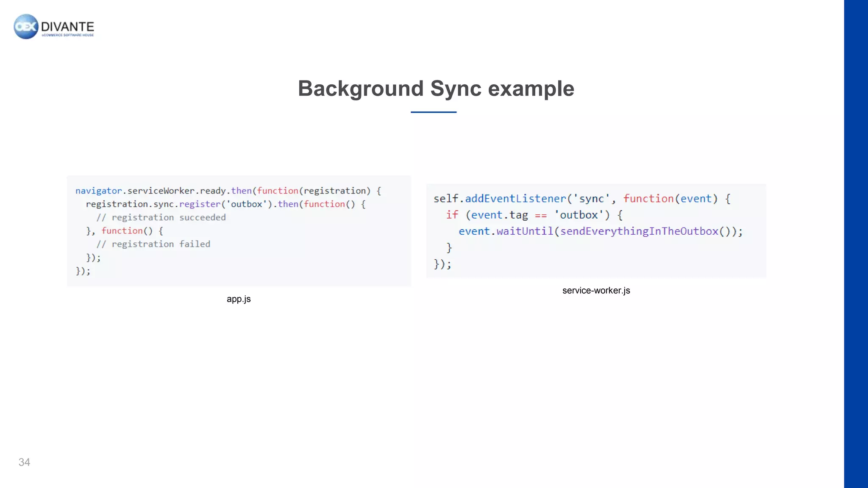Image resolution: width=868 pixels, height=488 pixels.
Task: Click the app.js caption
Action: [x=239, y=299]
